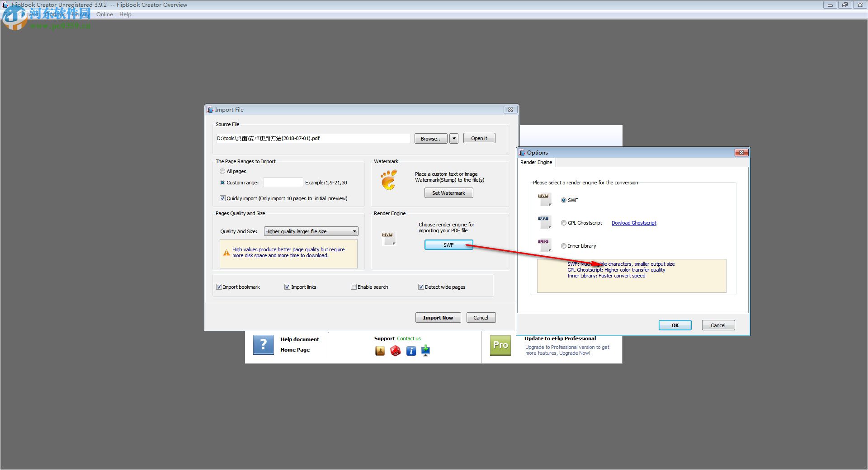Open the Options menu in menu bar

tap(55, 14)
